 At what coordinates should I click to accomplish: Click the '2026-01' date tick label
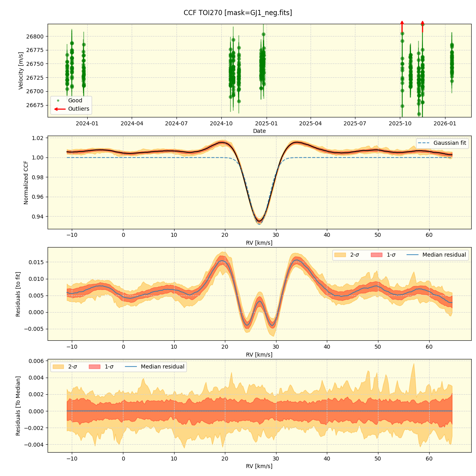click(x=445, y=123)
